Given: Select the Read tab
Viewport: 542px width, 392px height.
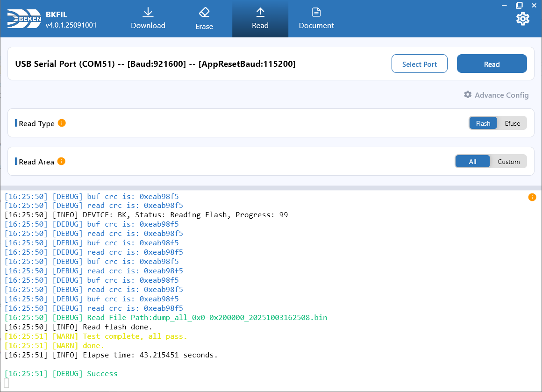Looking at the screenshot, I should click(x=260, y=19).
